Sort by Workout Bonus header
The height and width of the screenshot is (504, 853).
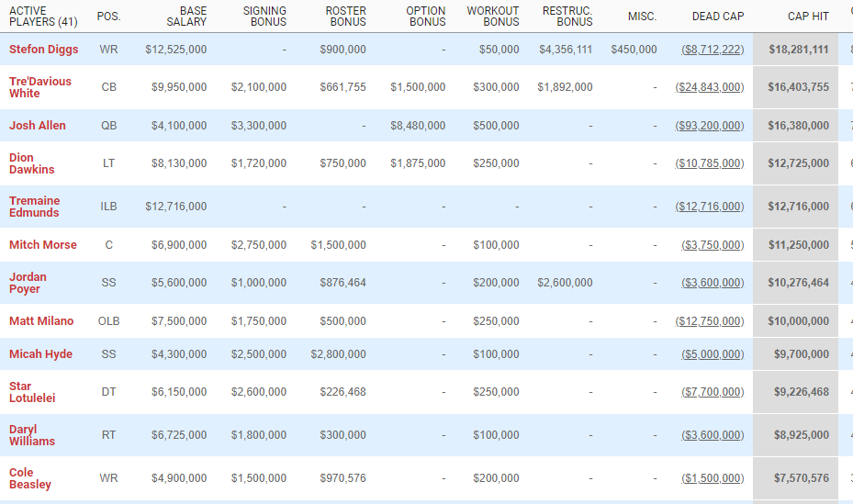coord(493,17)
